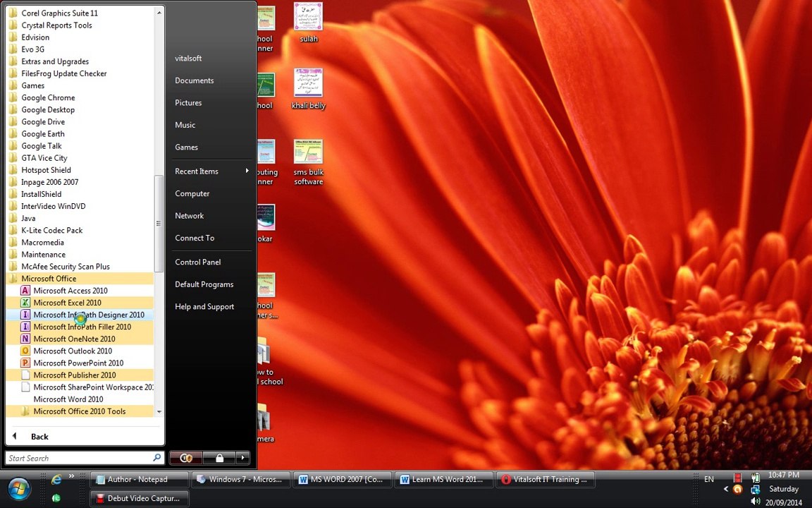
Task: Select Connect To
Action: pyautogui.click(x=195, y=238)
